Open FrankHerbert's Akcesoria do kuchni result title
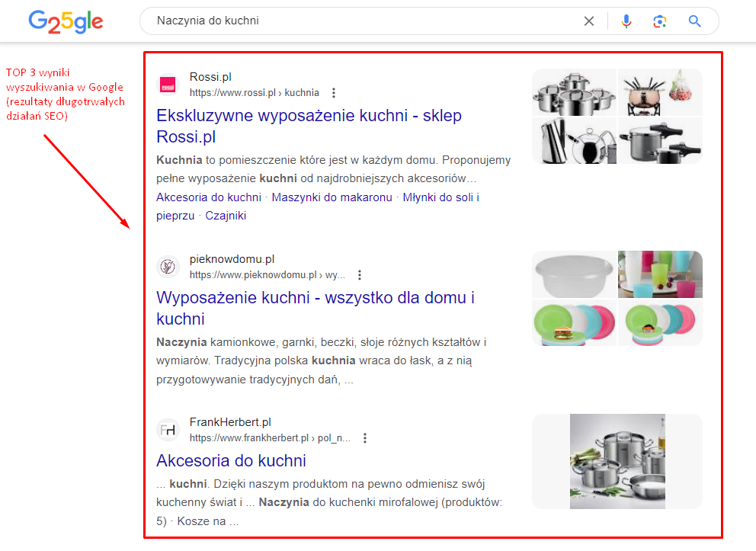Viewport: 756px width, 551px height. 231,460
